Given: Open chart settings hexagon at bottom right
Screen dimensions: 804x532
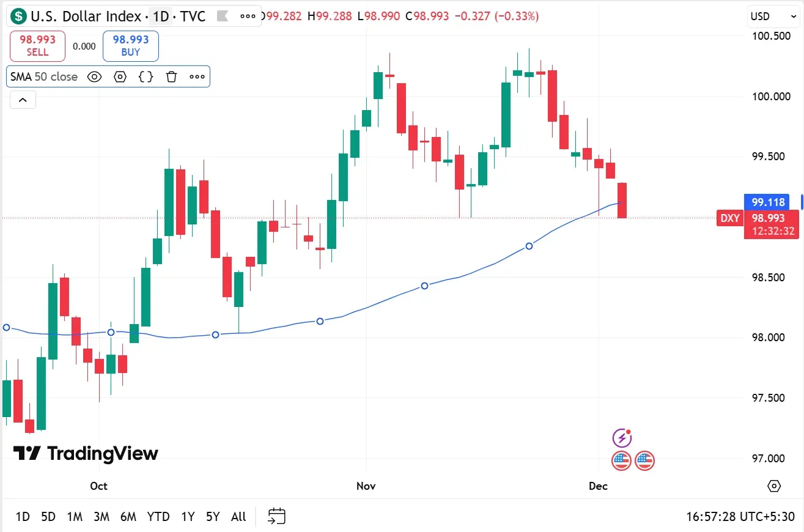Looking at the screenshot, I should (x=774, y=486).
